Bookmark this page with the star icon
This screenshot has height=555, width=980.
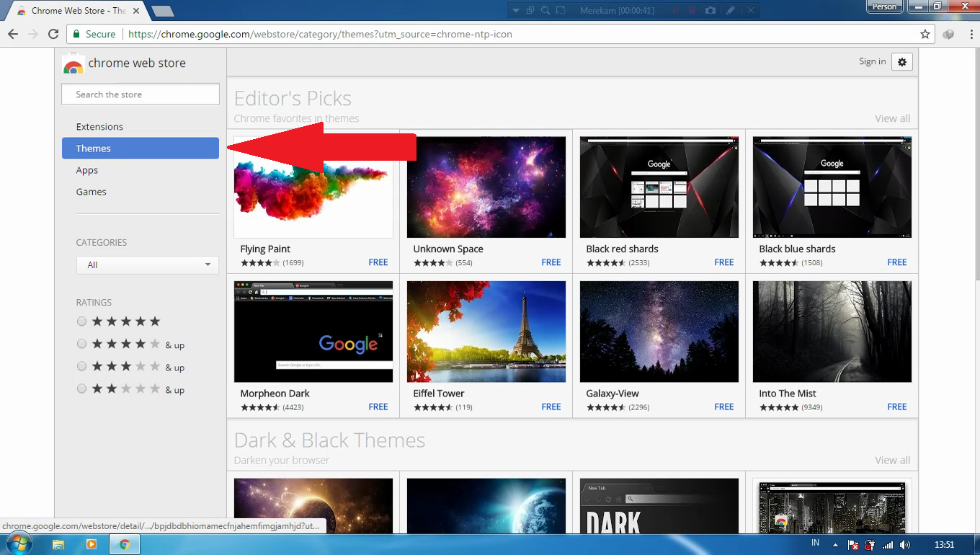tap(925, 34)
